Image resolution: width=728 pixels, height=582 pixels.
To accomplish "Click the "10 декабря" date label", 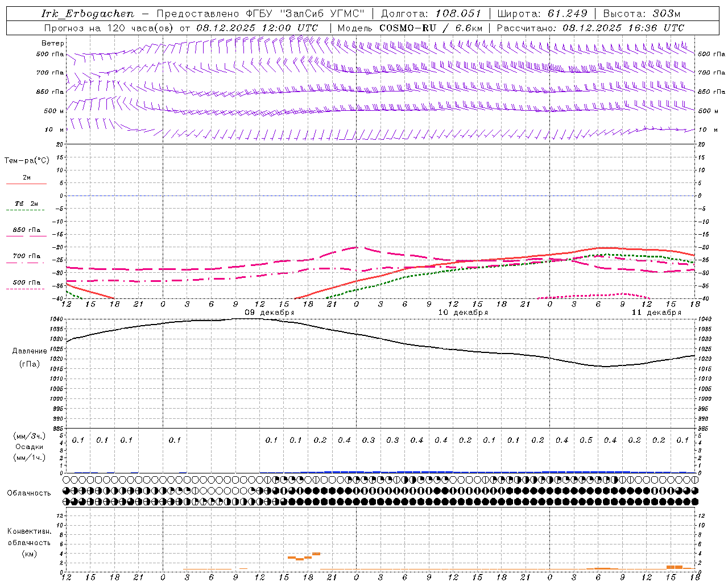I will [463, 313].
